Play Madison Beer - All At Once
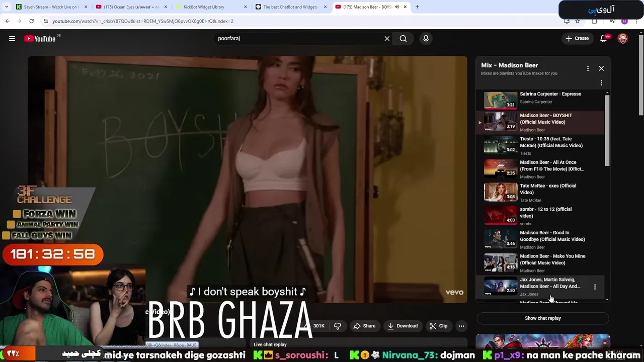The width and height of the screenshot is (644, 362). coord(541,169)
